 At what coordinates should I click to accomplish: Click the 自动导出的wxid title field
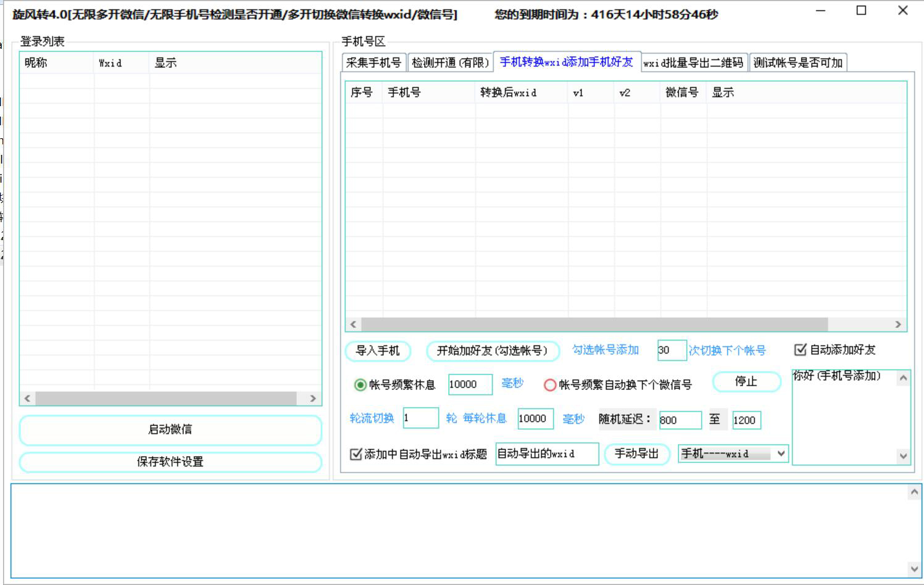tap(547, 454)
